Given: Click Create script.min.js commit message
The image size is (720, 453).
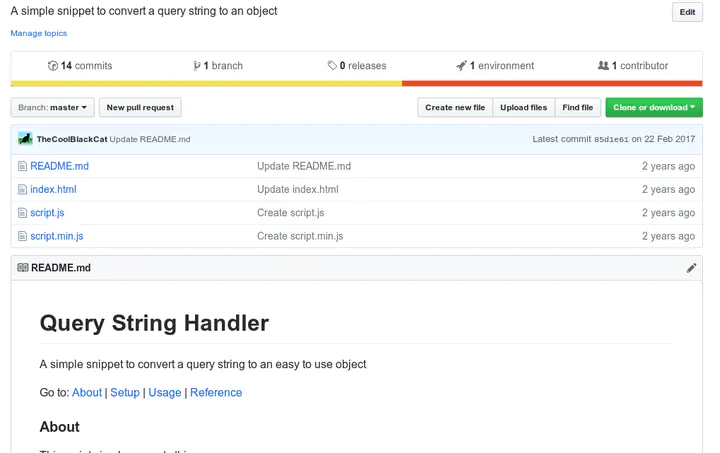Looking at the screenshot, I should click(x=300, y=236).
